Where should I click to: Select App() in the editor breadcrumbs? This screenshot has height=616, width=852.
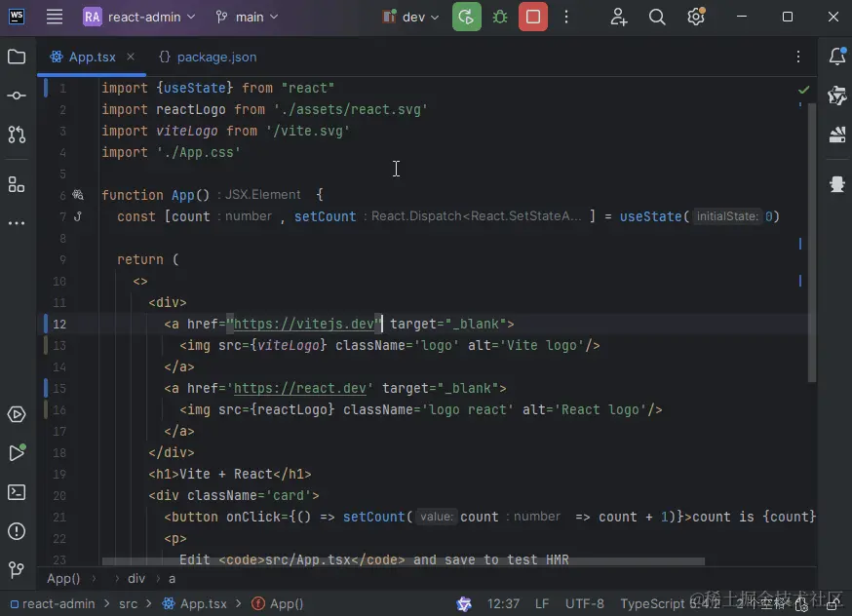(63, 579)
